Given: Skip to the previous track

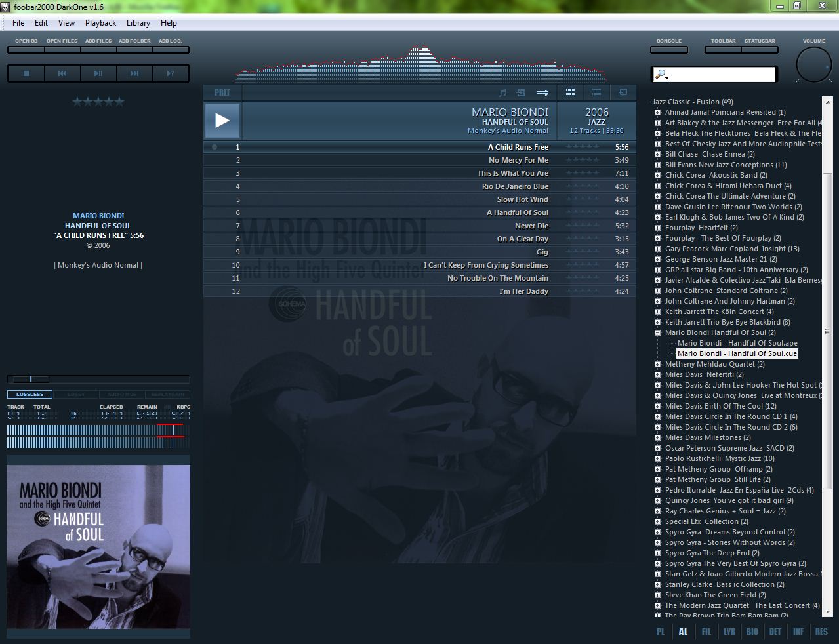Looking at the screenshot, I should pos(62,73).
